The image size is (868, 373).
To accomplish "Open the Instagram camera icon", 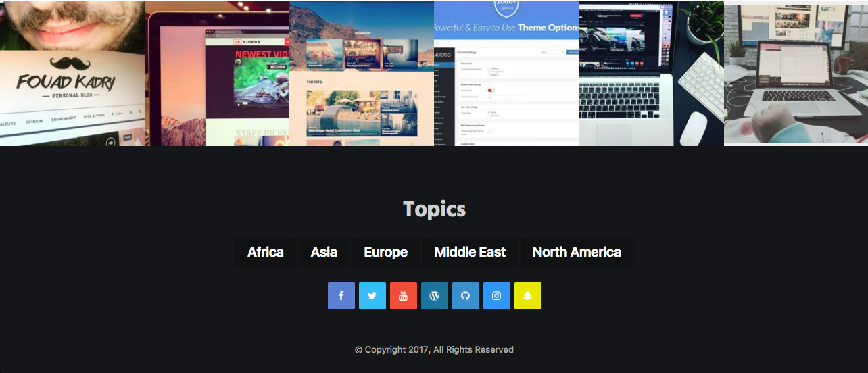I will coord(496,296).
